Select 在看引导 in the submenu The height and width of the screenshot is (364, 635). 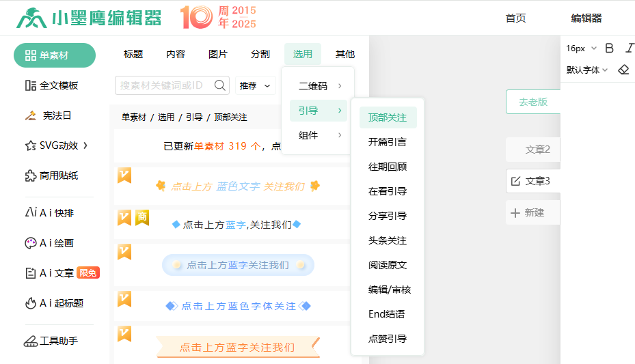387,191
